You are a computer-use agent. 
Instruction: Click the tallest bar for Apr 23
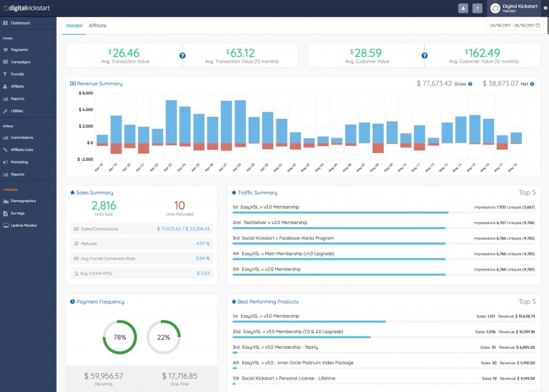click(x=171, y=121)
